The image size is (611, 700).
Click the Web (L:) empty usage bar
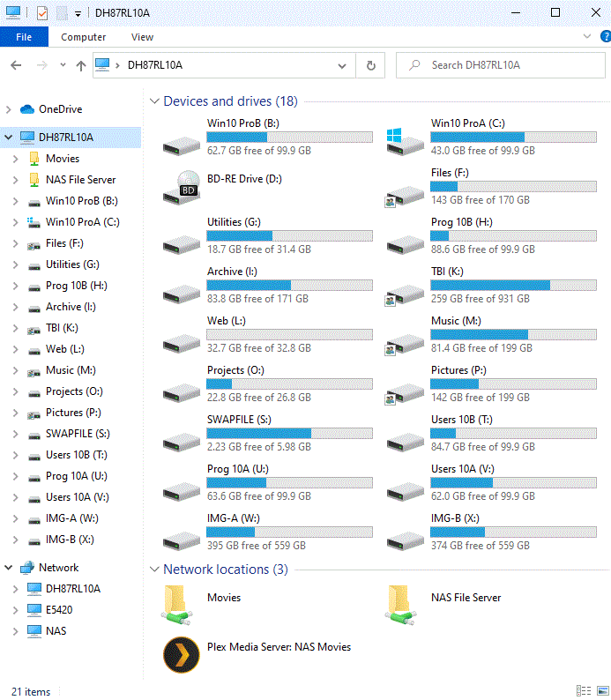[x=290, y=335]
